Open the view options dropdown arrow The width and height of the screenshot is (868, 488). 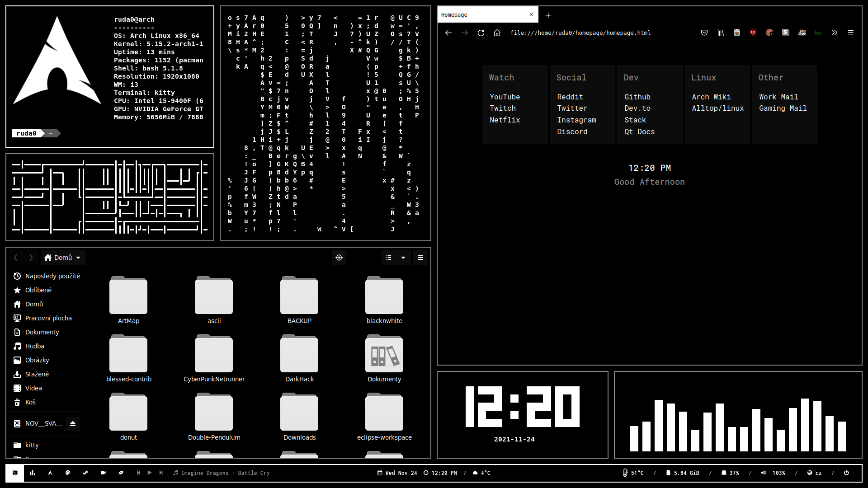pyautogui.click(x=403, y=258)
